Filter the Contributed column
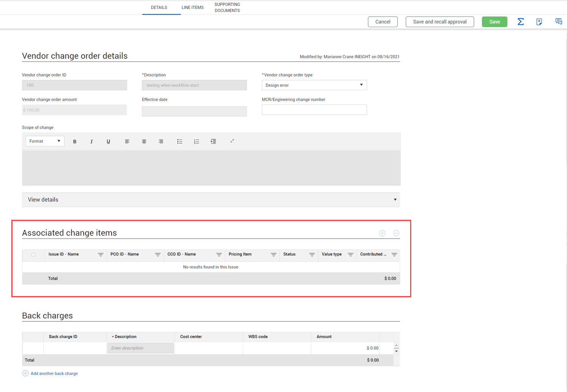 [394, 255]
